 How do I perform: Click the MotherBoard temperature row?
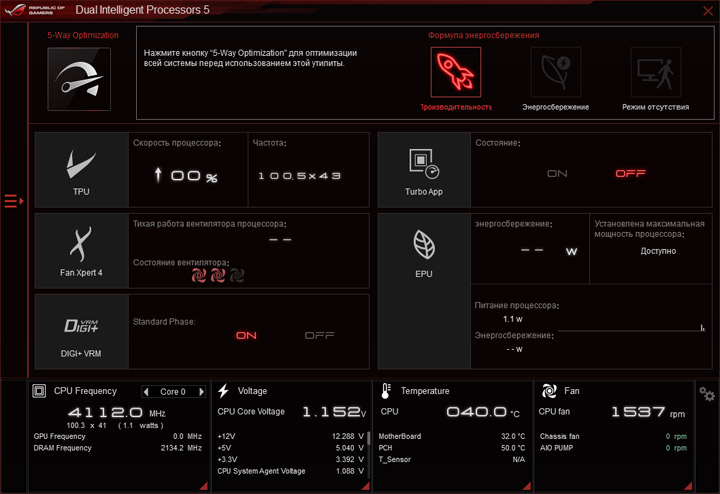(452, 436)
